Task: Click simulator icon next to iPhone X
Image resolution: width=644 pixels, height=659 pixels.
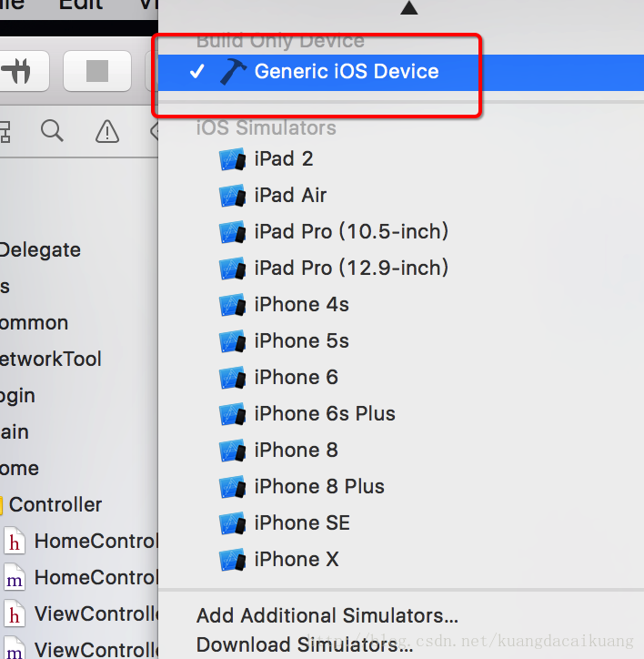Action: (x=232, y=560)
